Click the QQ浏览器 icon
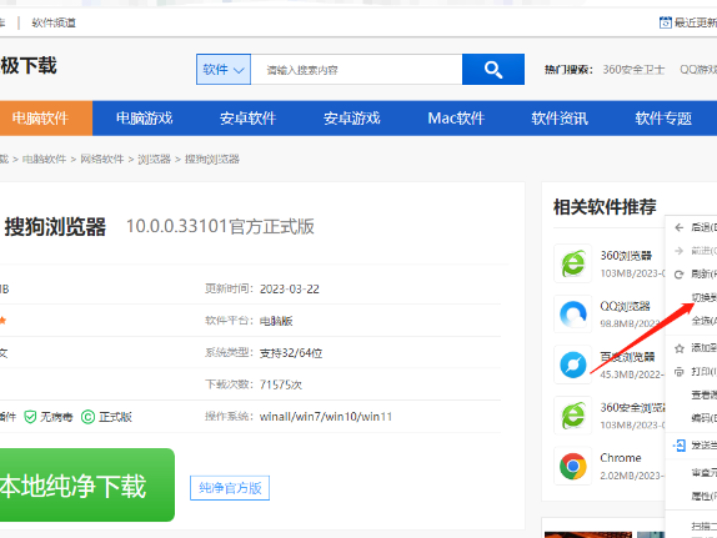717x538 pixels. [573, 314]
